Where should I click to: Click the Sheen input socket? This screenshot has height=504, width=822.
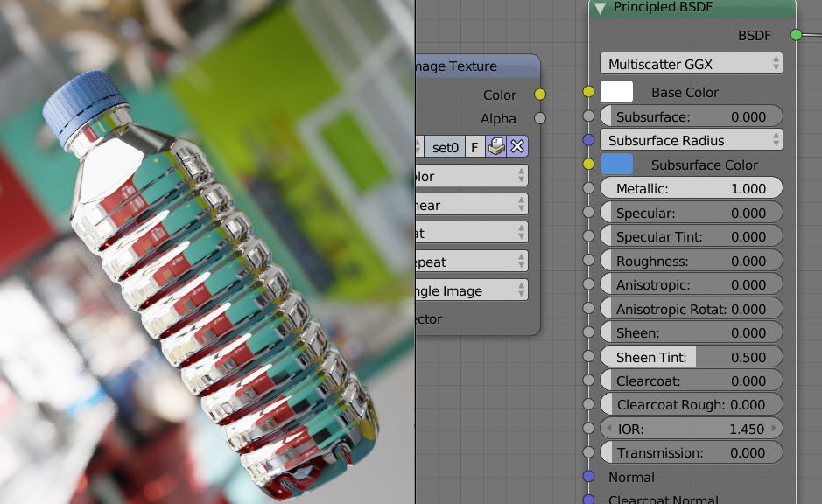coord(588,332)
